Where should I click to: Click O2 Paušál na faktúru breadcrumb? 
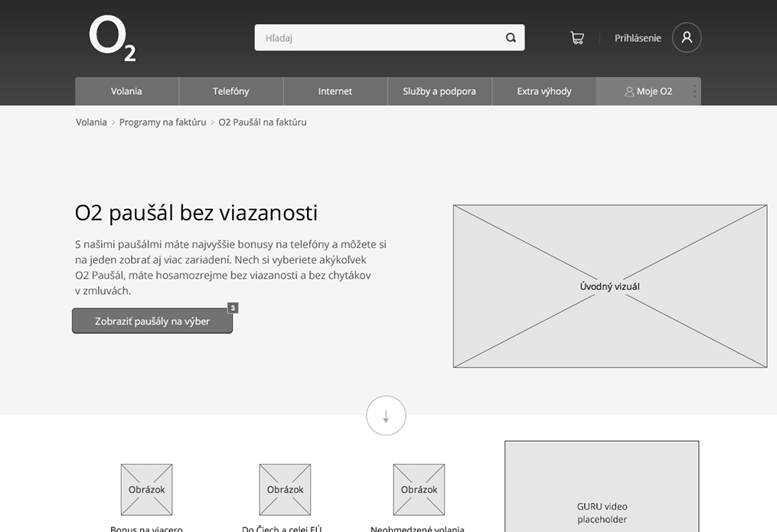[x=263, y=122]
